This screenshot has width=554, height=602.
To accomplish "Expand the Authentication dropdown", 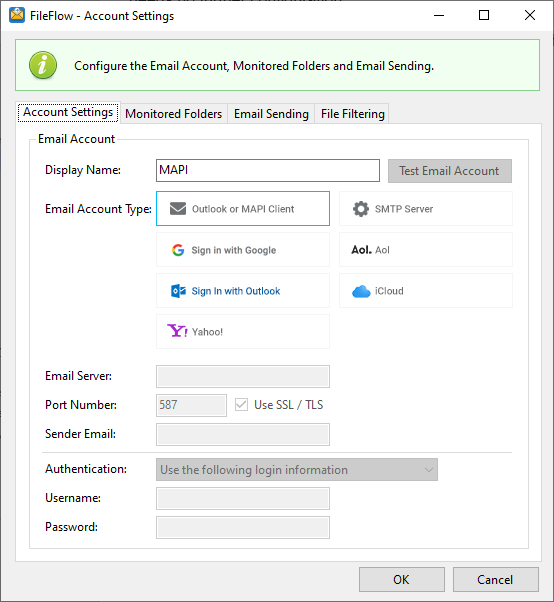I will tap(297, 470).
